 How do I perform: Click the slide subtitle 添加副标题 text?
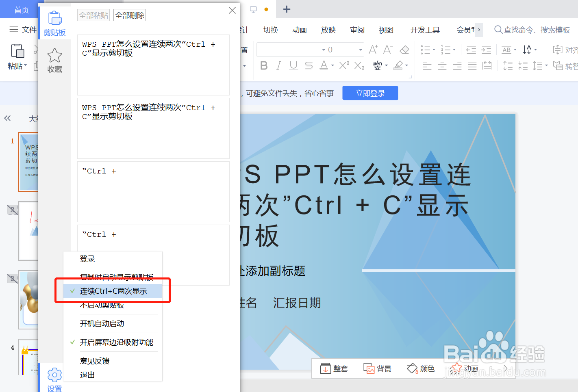point(275,271)
